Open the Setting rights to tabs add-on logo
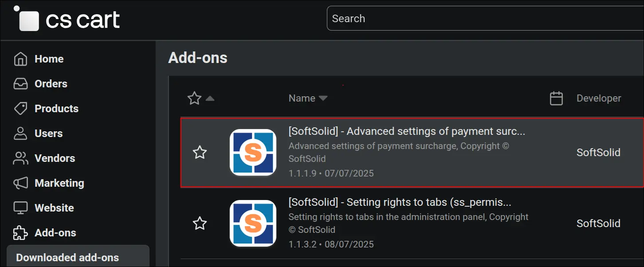 tap(253, 223)
